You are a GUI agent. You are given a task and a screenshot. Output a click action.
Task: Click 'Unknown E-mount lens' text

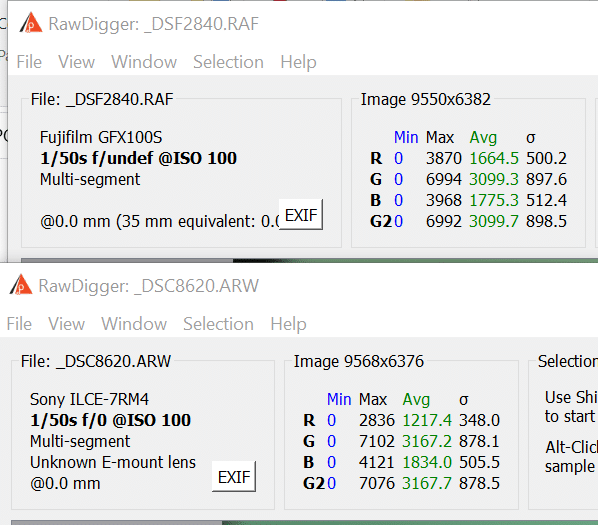pos(113,462)
